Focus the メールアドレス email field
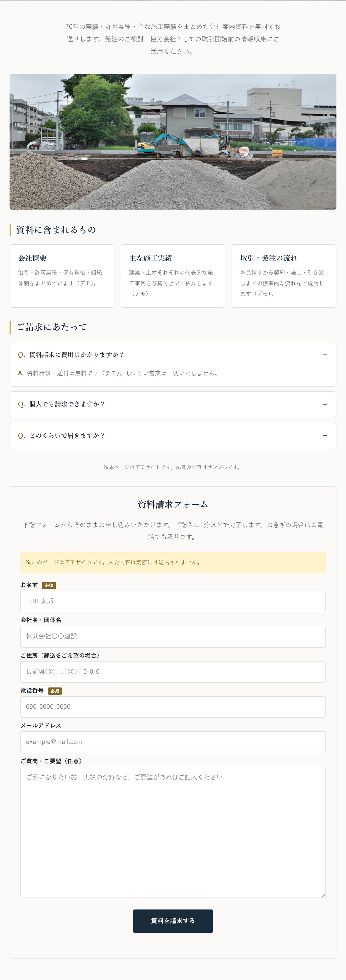The image size is (346, 980). pyautogui.click(x=173, y=742)
